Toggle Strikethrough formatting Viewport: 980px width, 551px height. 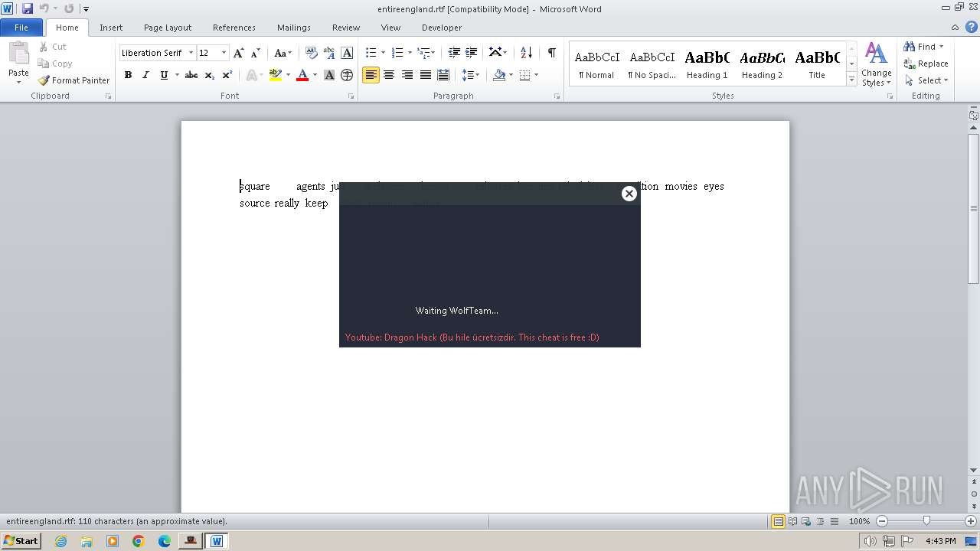(x=191, y=75)
